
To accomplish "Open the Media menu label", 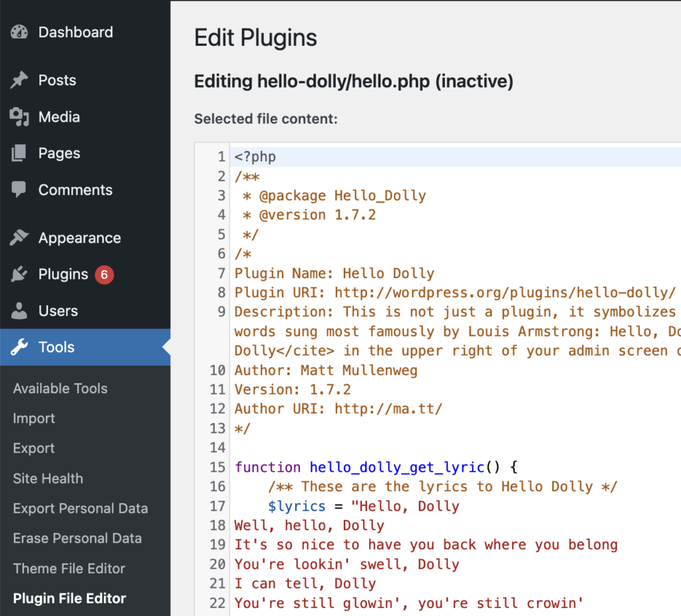I will pos(59,117).
